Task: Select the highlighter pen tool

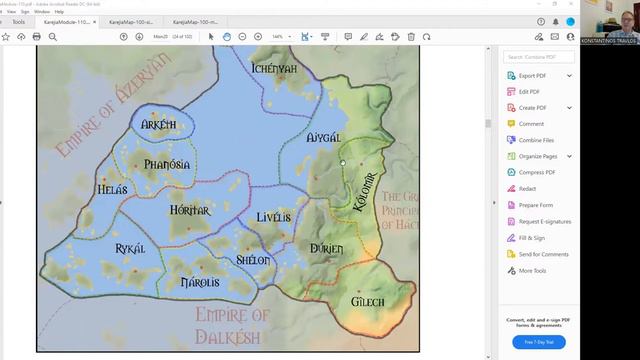Action: pos(364,37)
